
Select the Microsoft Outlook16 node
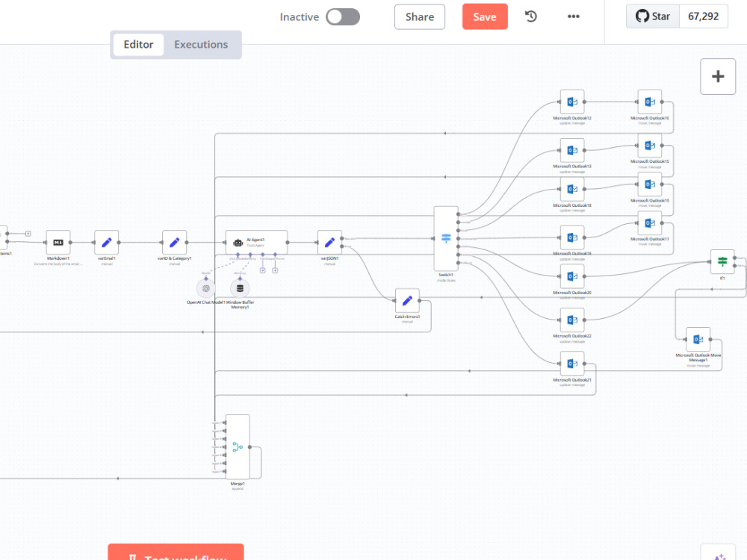[x=572, y=237]
